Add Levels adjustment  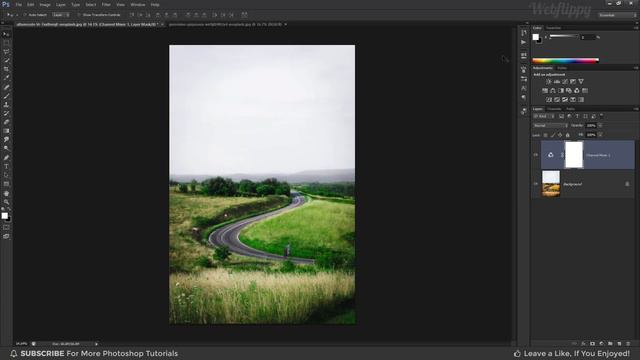pos(557,82)
